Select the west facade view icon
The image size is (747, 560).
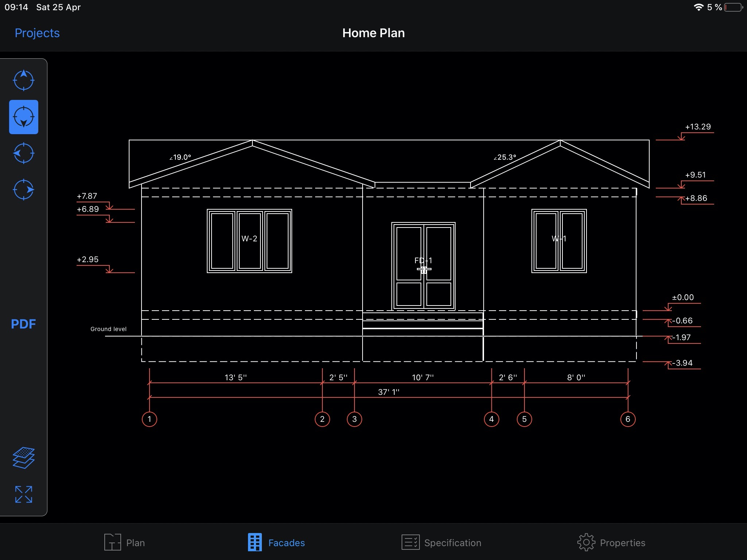[x=24, y=153]
